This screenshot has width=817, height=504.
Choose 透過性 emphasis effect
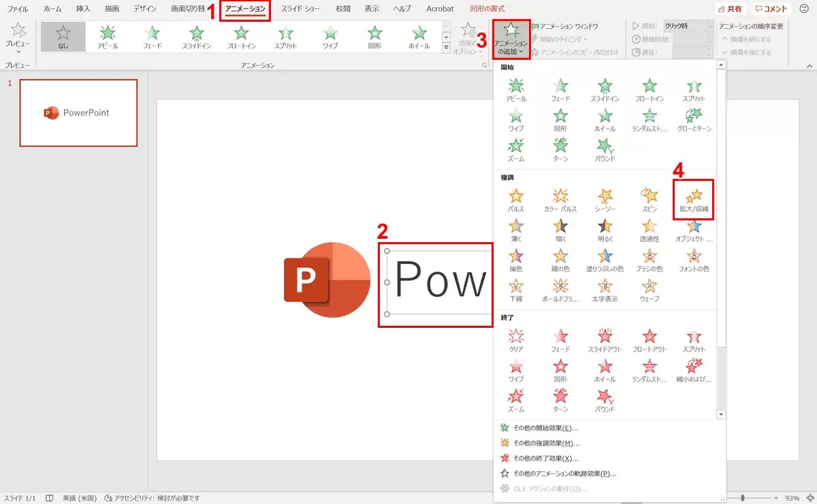point(650,230)
